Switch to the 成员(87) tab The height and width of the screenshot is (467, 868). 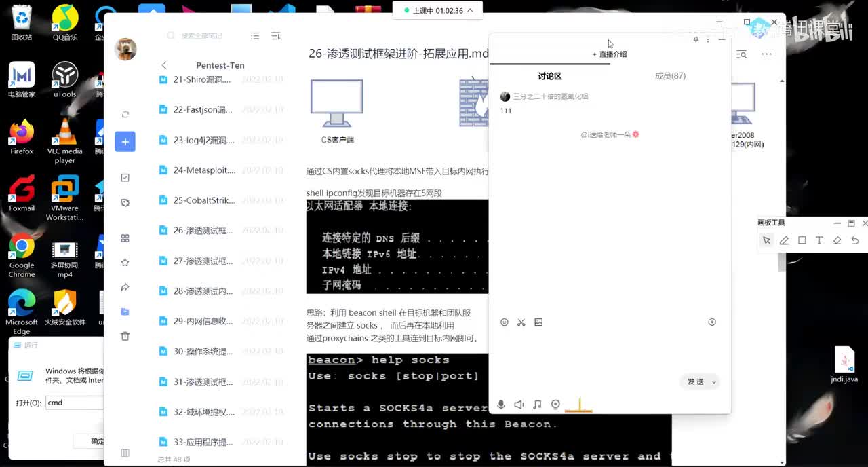click(x=670, y=76)
